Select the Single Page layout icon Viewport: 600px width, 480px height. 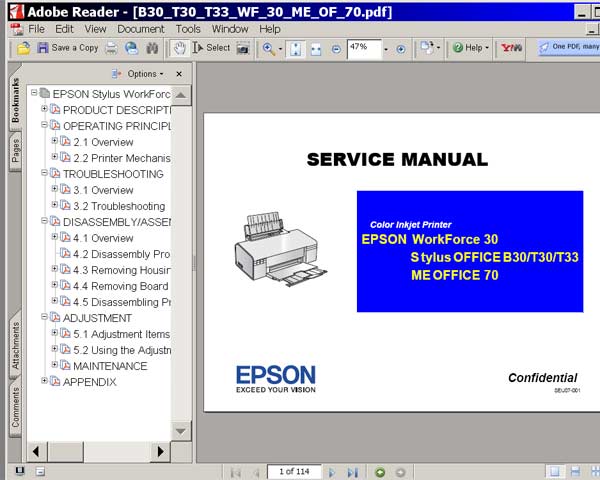click(x=554, y=472)
